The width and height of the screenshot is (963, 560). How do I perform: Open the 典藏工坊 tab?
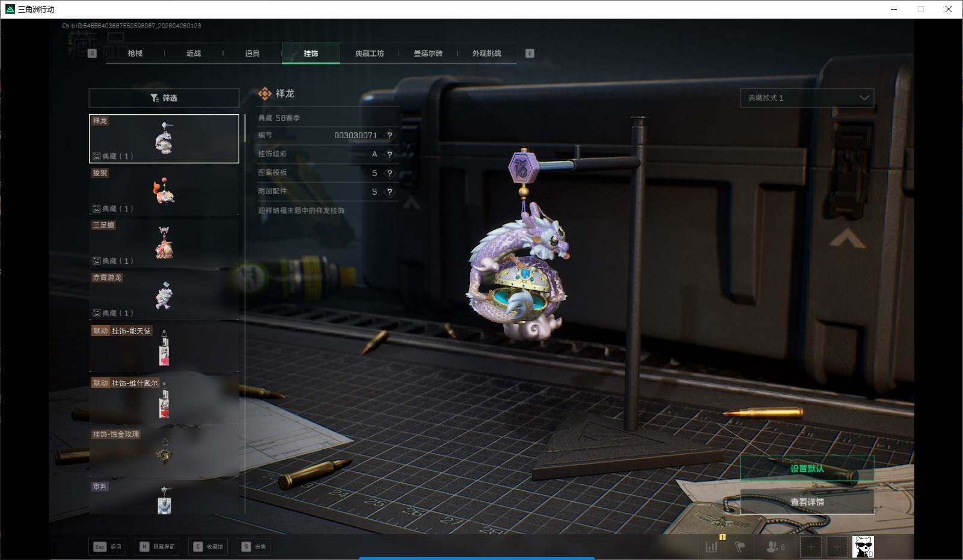click(369, 53)
